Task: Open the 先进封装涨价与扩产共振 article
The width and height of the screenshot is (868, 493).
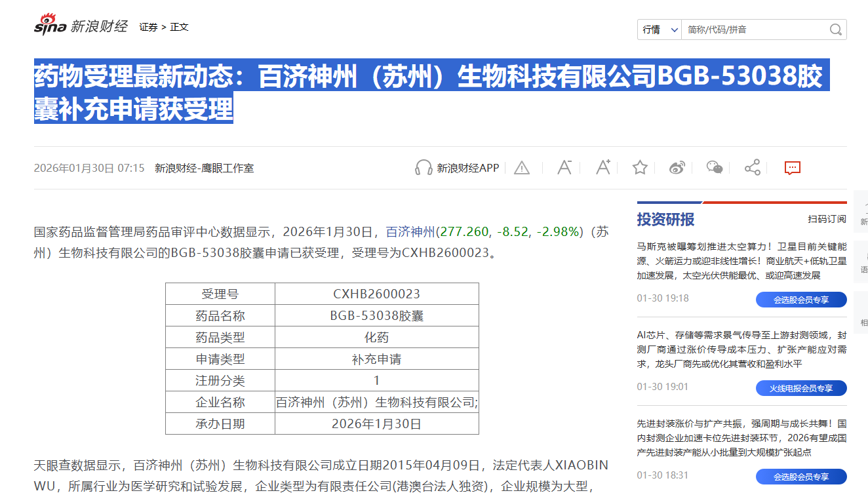Action: 741,438
